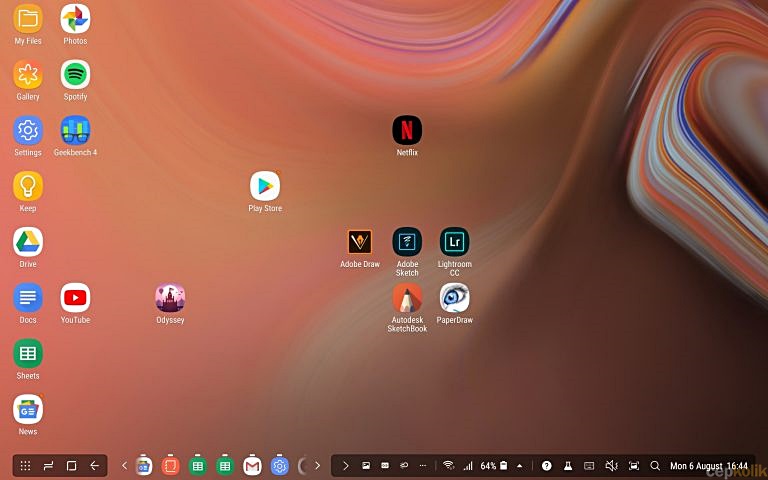This screenshot has height=480, width=768.
Task: Expand notification icons with the tray chevron
Action: [346, 466]
